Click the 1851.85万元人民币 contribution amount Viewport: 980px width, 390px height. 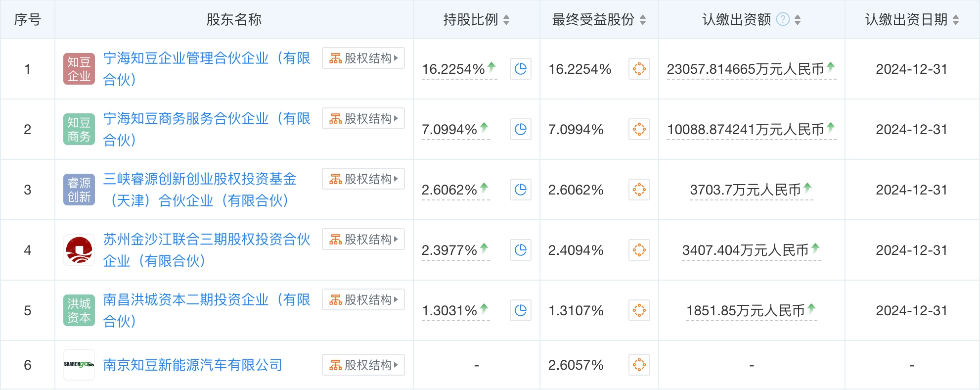point(746,311)
